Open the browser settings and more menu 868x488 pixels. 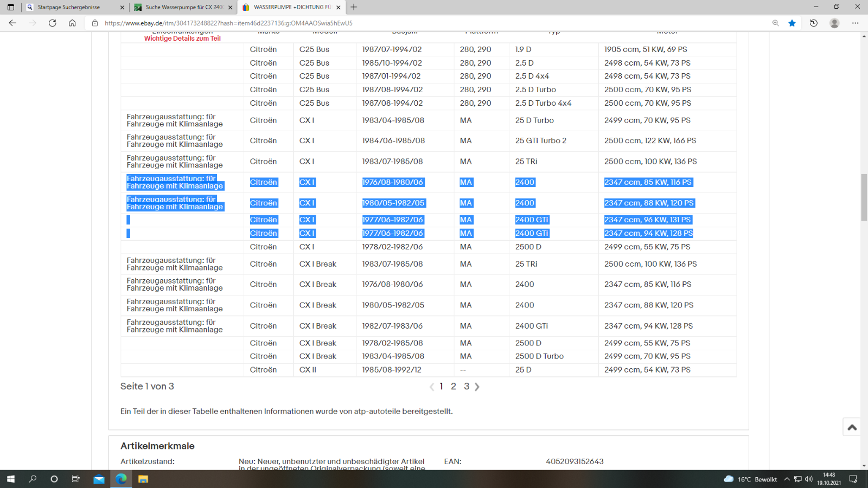856,23
